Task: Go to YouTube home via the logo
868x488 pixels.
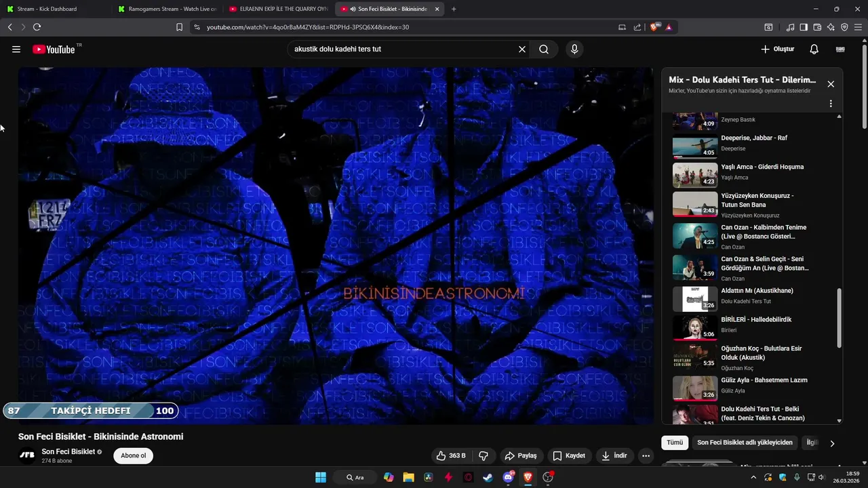Action: tap(54, 49)
